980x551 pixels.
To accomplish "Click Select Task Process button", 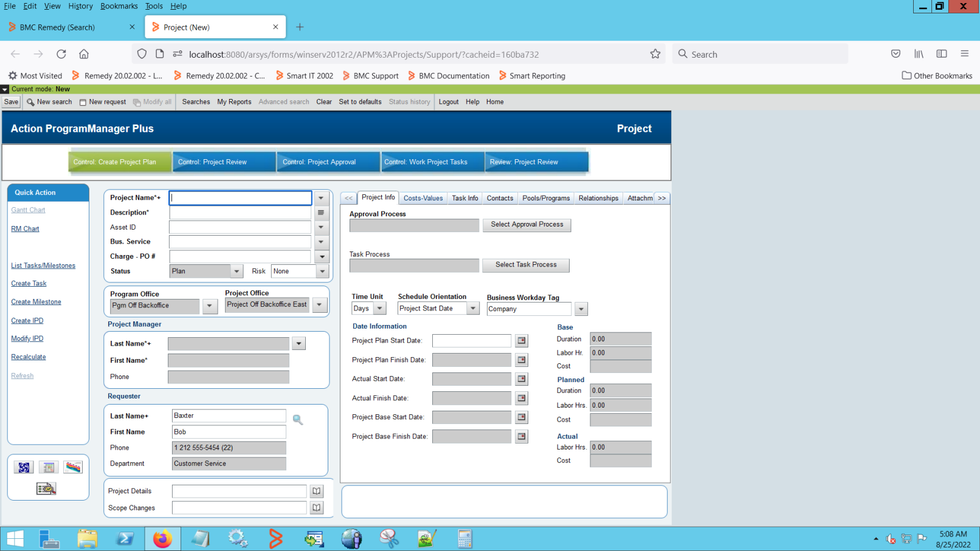I will pyautogui.click(x=526, y=265).
